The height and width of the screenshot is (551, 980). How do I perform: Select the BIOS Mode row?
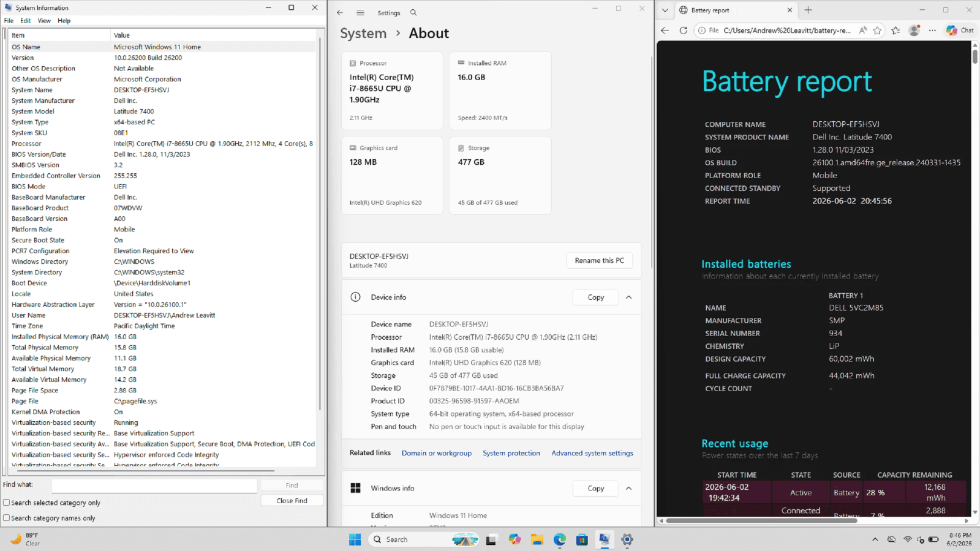[163, 187]
